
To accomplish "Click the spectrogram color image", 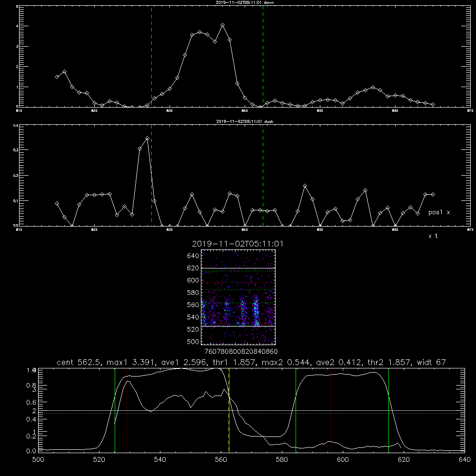I will 238,297.
